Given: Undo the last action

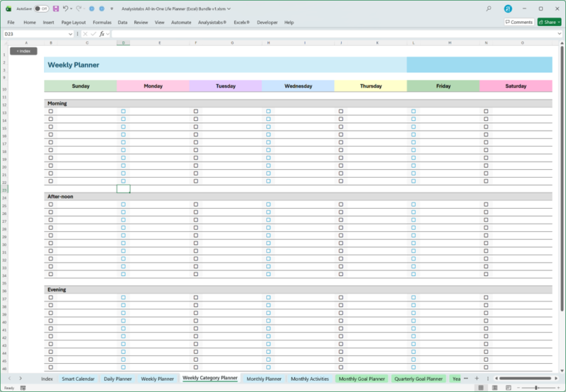Looking at the screenshot, I should [65, 8].
